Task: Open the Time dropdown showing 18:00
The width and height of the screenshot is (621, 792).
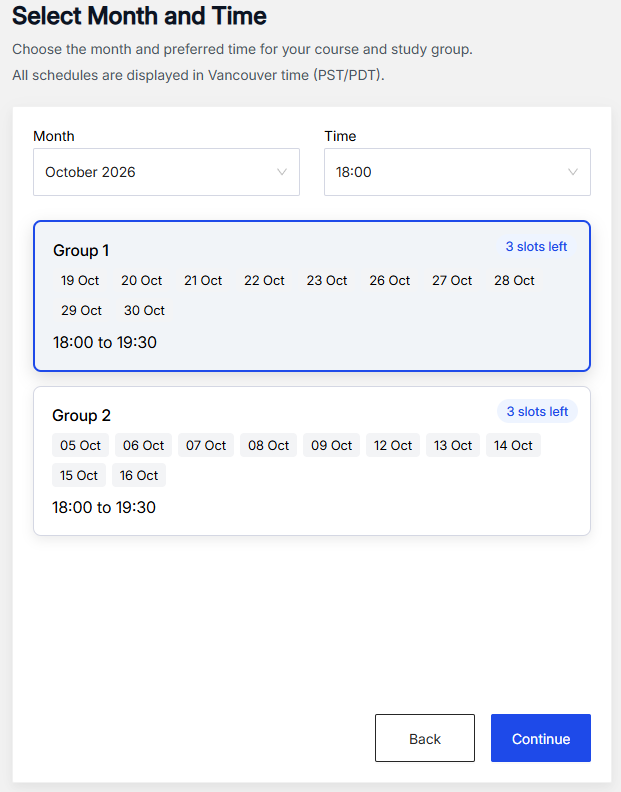Action: click(x=457, y=172)
